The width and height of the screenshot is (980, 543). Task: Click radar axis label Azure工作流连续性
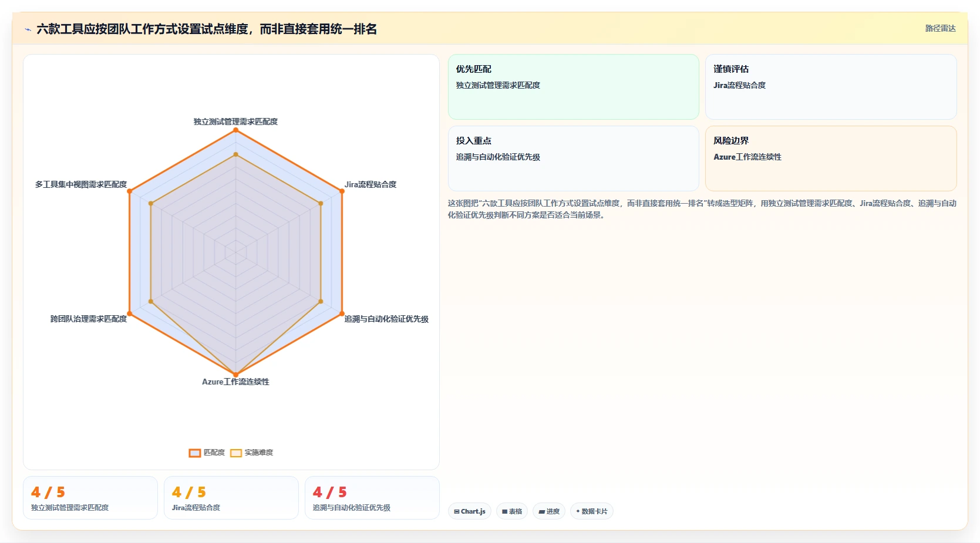coord(235,382)
